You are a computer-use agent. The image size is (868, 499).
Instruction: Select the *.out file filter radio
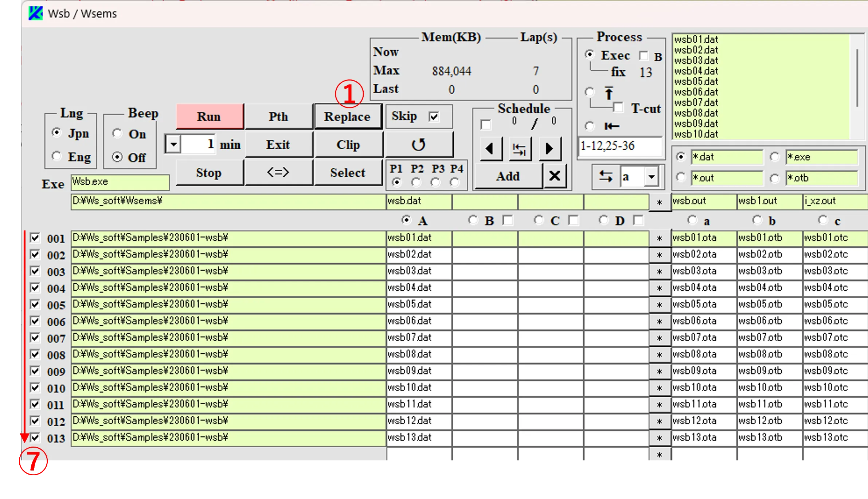681,178
